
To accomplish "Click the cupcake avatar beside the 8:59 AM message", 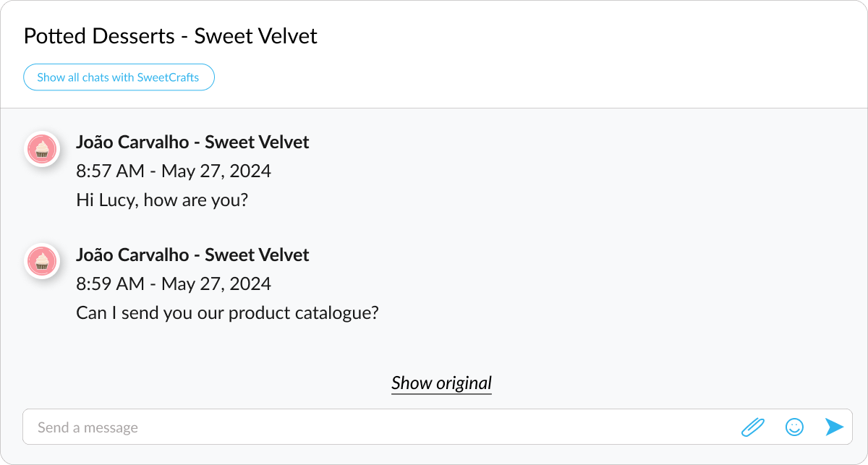I will (42, 261).
